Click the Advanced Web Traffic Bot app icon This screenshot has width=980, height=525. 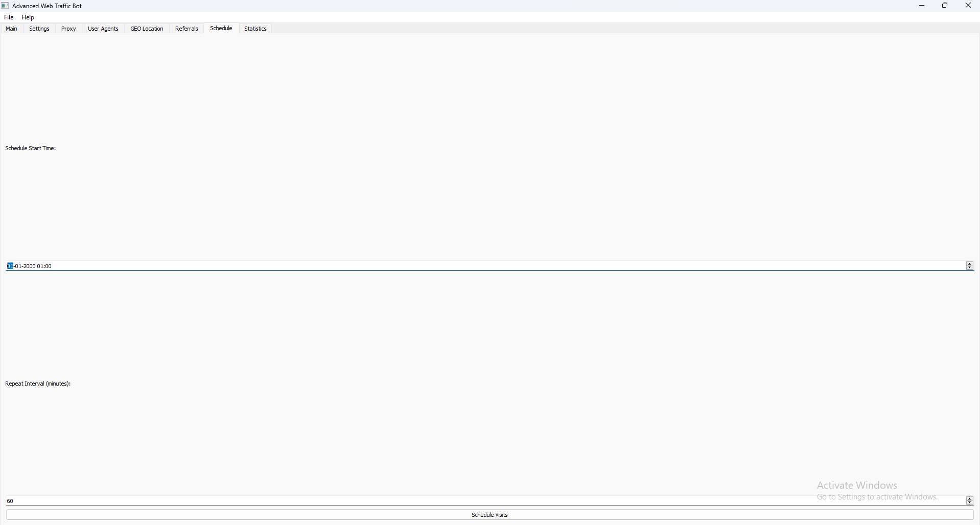pos(5,6)
